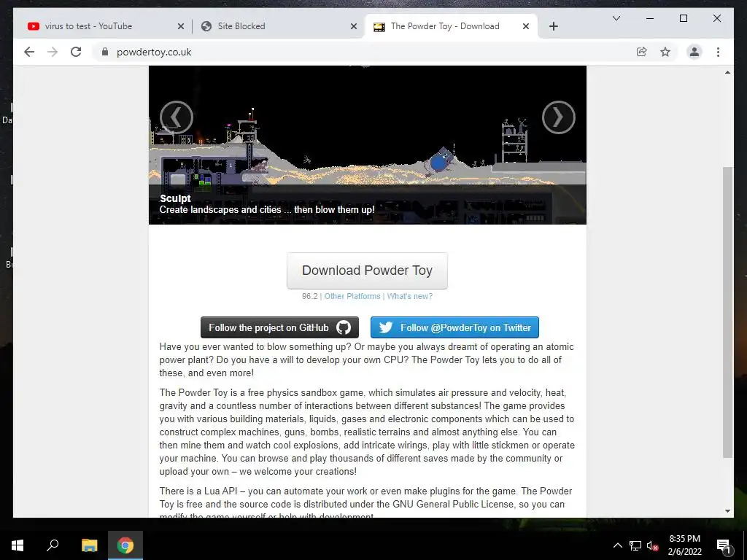747x560 pixels.
Task: Open network status tray icon
Action: [635, 545]
